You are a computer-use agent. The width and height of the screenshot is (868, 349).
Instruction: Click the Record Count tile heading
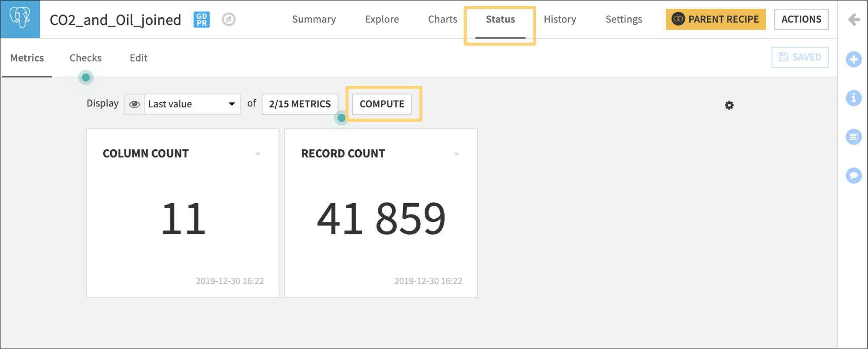pos(343,154)
